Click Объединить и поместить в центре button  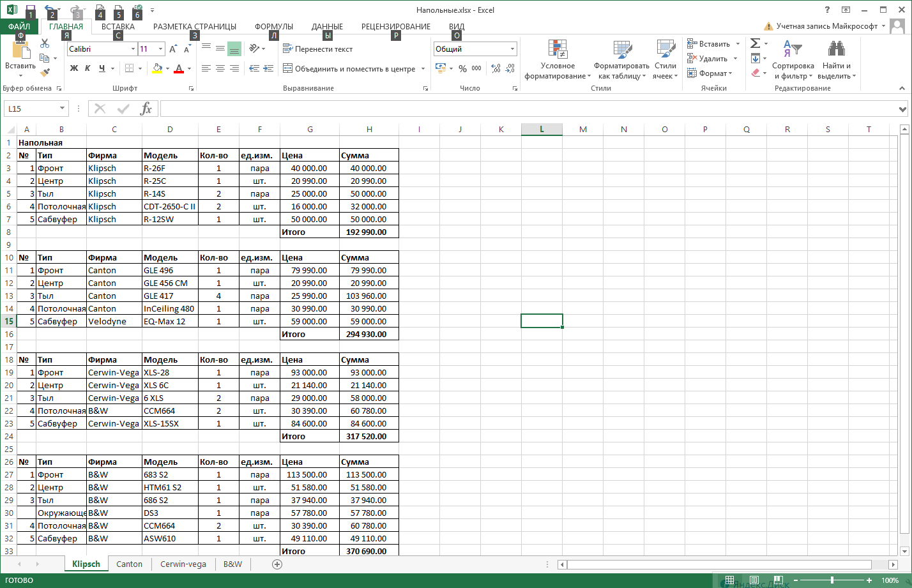[x=350, y=68]
